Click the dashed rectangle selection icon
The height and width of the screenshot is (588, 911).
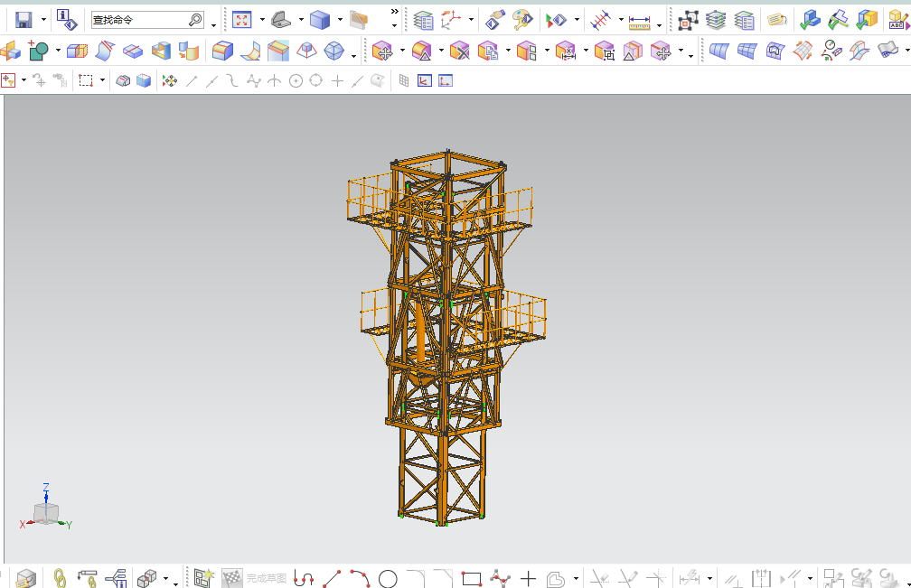(86, 80)
